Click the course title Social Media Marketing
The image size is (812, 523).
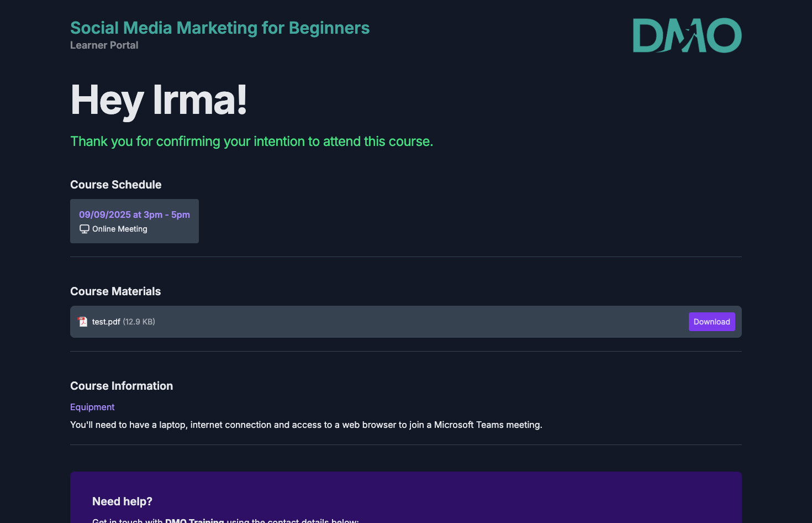(220, 28)
